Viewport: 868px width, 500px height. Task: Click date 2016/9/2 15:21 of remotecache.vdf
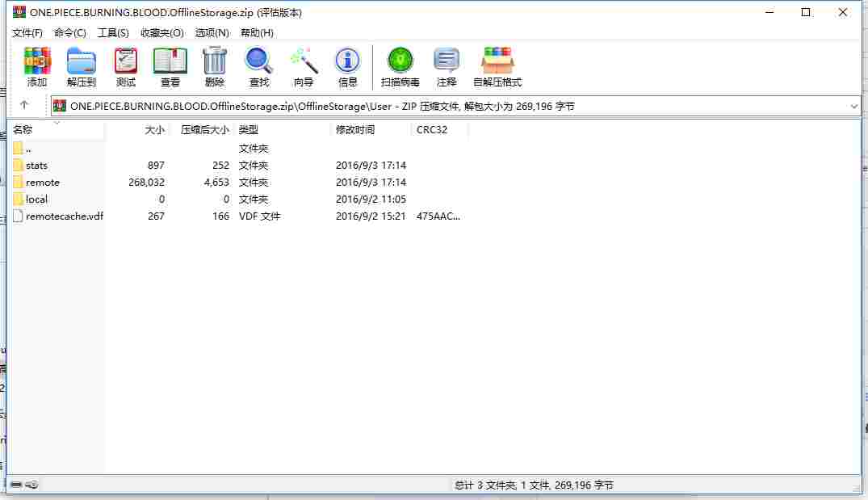tap(371, 216)
